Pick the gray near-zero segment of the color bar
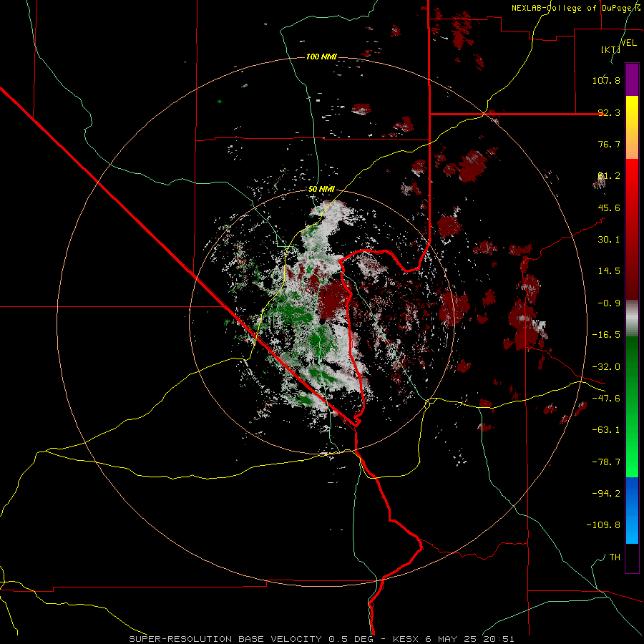This screenshot has width=644, height=644. (x=632, y=318)
